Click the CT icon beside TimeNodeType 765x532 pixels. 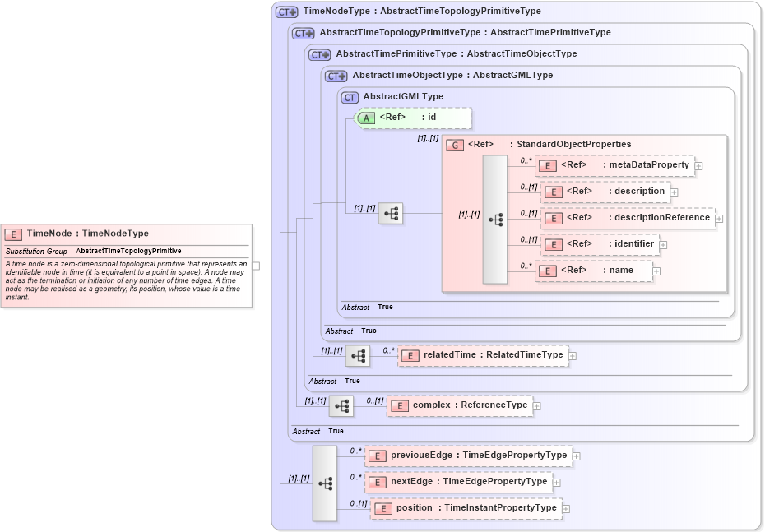286,12
